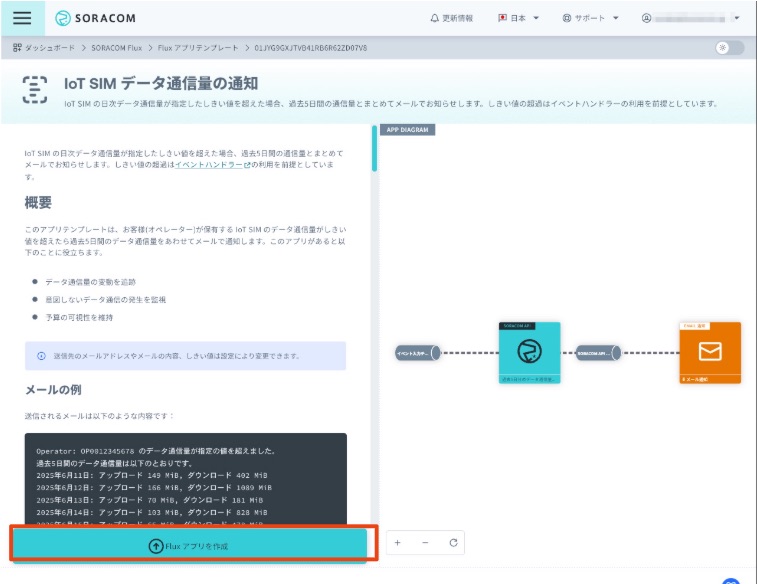The image size is (757, 584).
Task: Click the Operator: OP0012345678 line
Action: pyautogui.click(x=156, y=451)
